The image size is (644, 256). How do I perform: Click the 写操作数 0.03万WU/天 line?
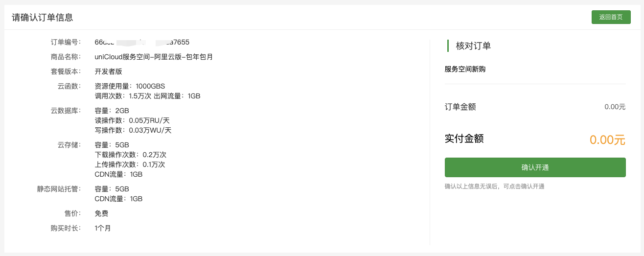[133, 130]
